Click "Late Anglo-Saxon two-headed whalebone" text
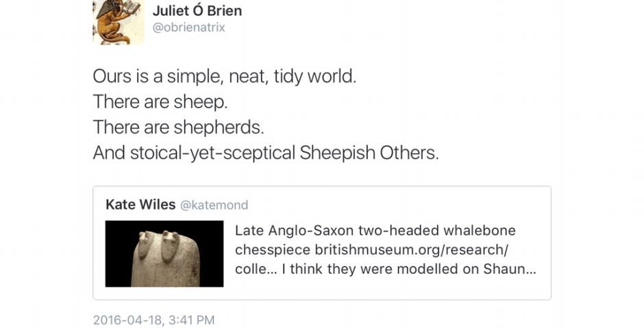This screenshot has width=644, height=328. pos(375,231)
